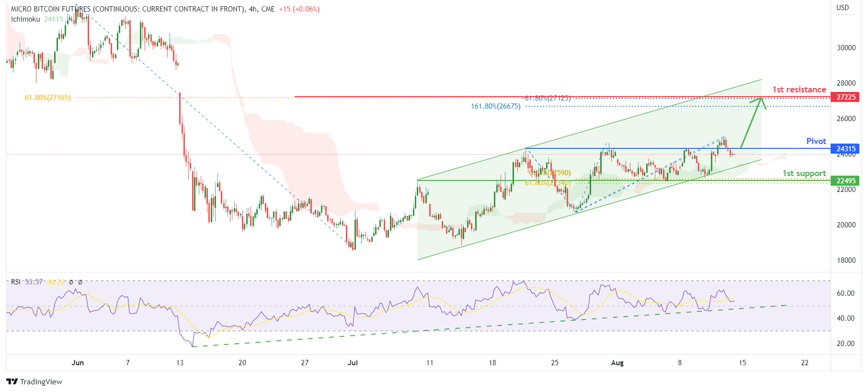
Task: Click the '27' date on time axis
Action: coord(305,363)
